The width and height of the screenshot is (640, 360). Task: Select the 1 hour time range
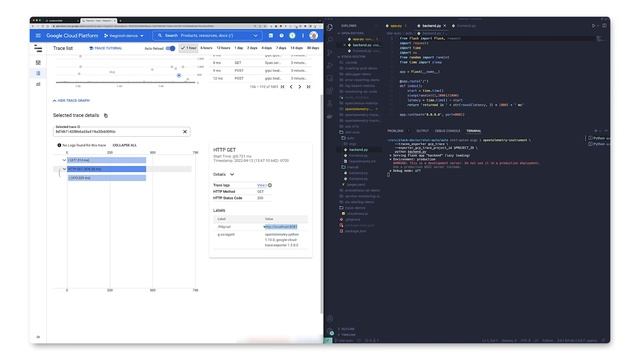[189, 48]
